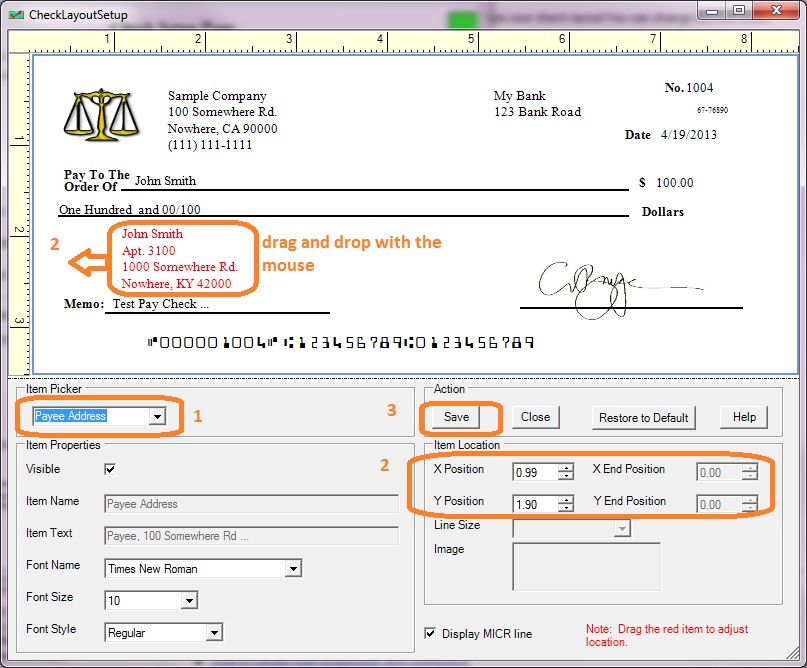This screenshot has height=668, width=807.
Task: Increase X Position with the up arrow
Action: pyautogui.click(x=566, y=466)
